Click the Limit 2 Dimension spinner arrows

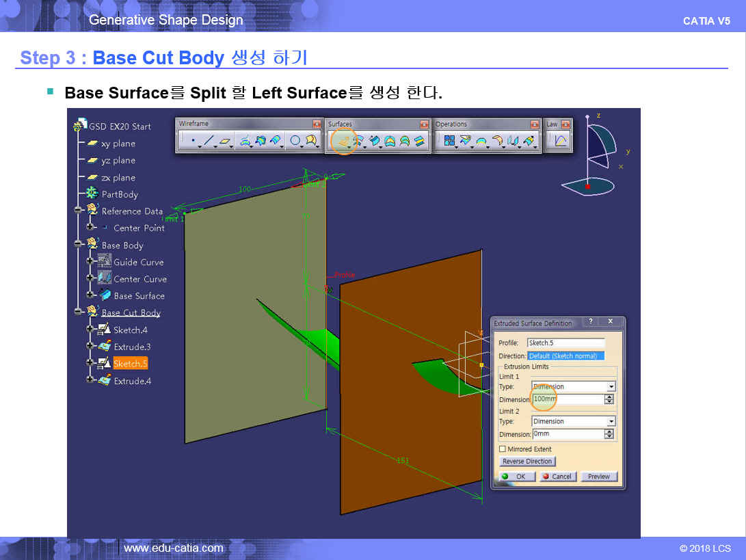609,434
